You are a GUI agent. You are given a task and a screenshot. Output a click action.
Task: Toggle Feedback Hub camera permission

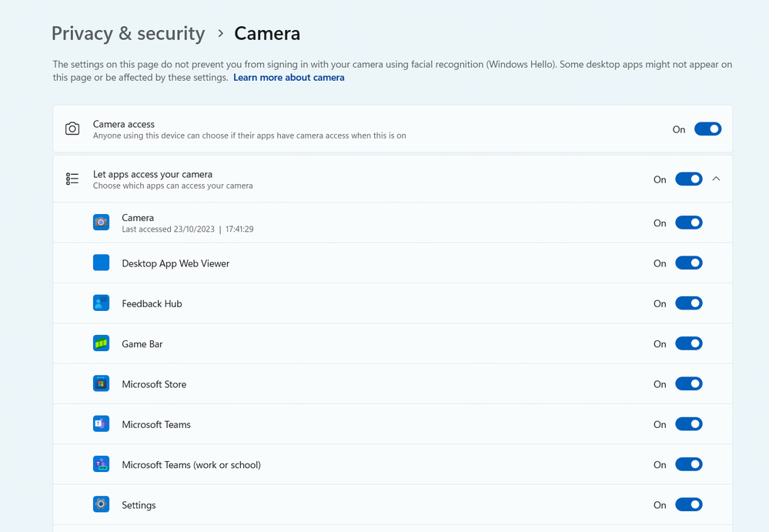pos(688,303)
